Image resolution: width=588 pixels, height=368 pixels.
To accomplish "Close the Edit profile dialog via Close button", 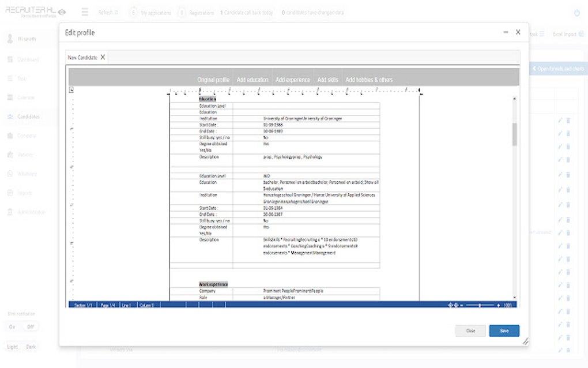I will (470, 331).
